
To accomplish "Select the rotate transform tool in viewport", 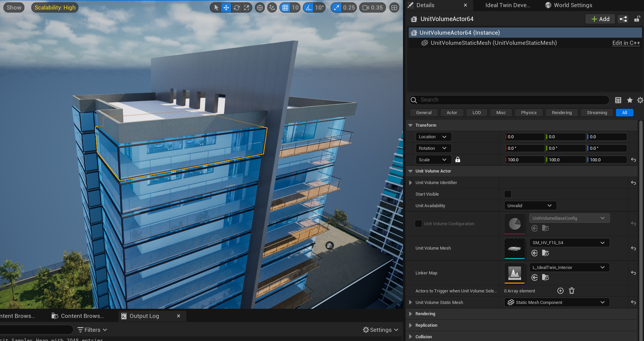I will point(237,7).
